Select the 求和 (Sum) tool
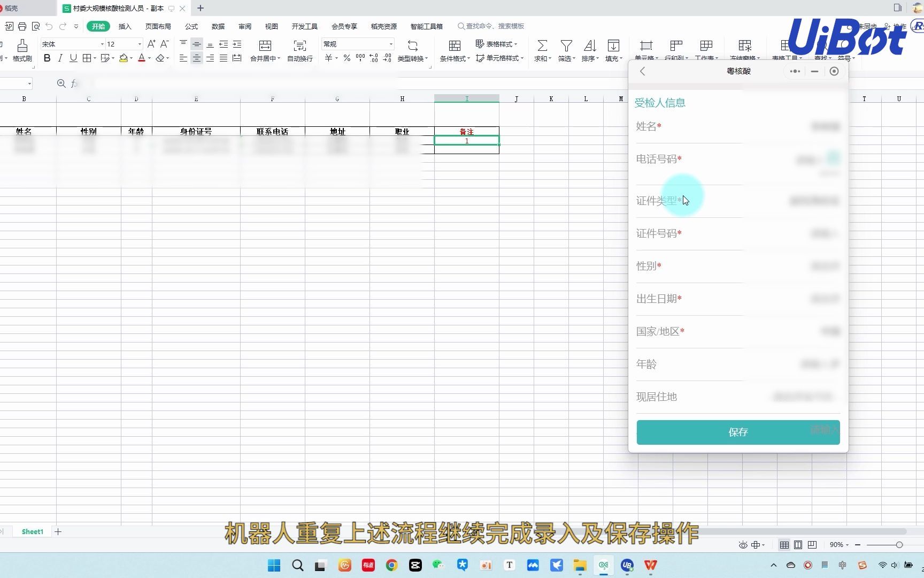This screenshot has height=578, width=924. coord(542,50)
